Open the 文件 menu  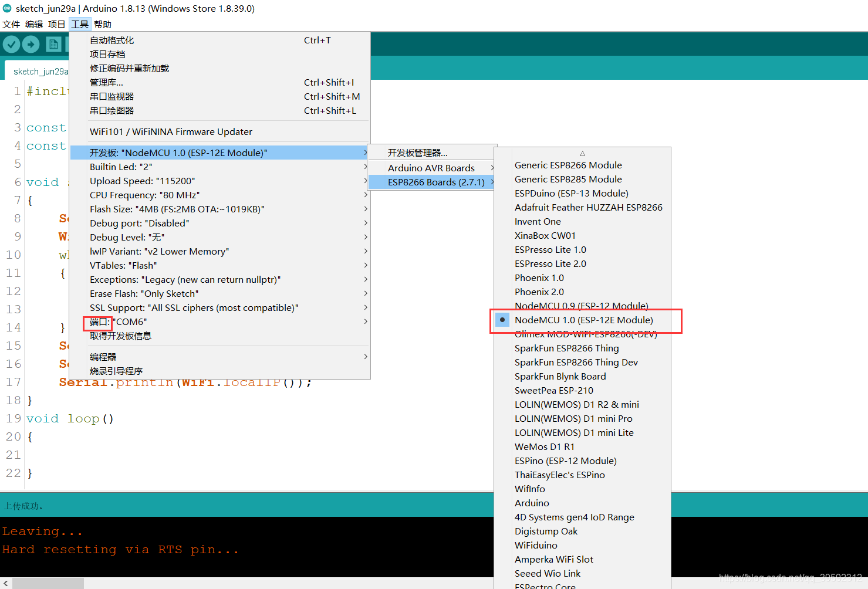point(11,24)
